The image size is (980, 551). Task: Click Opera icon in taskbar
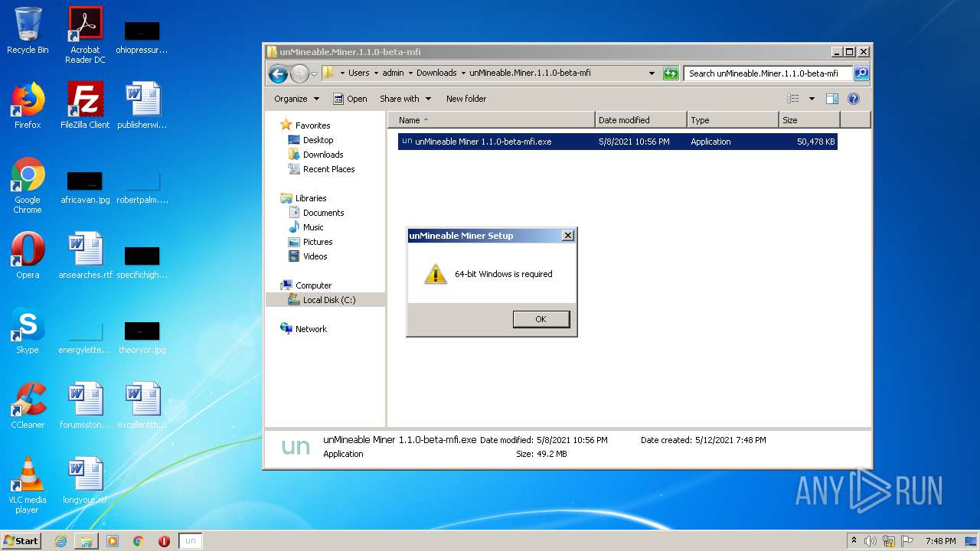164,541
